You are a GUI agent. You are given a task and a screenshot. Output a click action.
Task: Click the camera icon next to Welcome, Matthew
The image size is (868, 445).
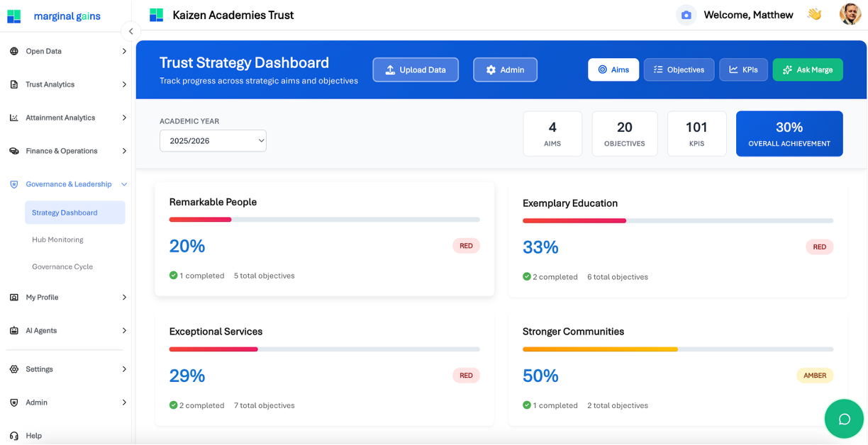tap(685, 14)
